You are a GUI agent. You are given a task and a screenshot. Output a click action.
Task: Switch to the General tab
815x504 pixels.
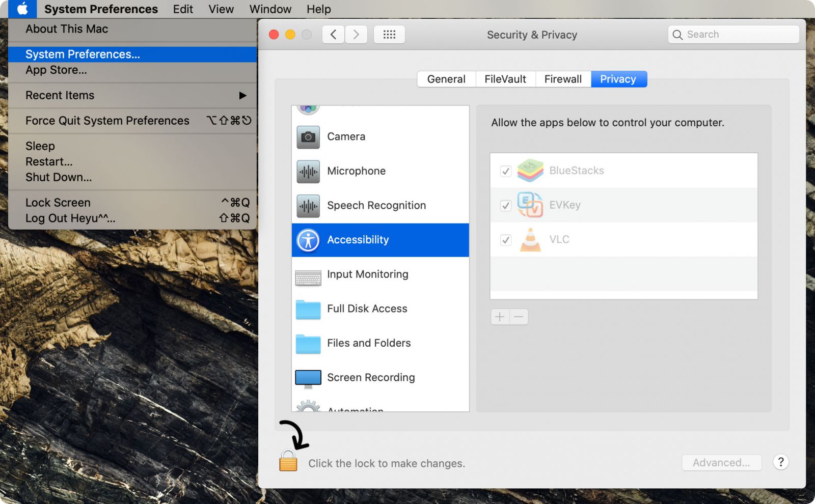(446, 79)
